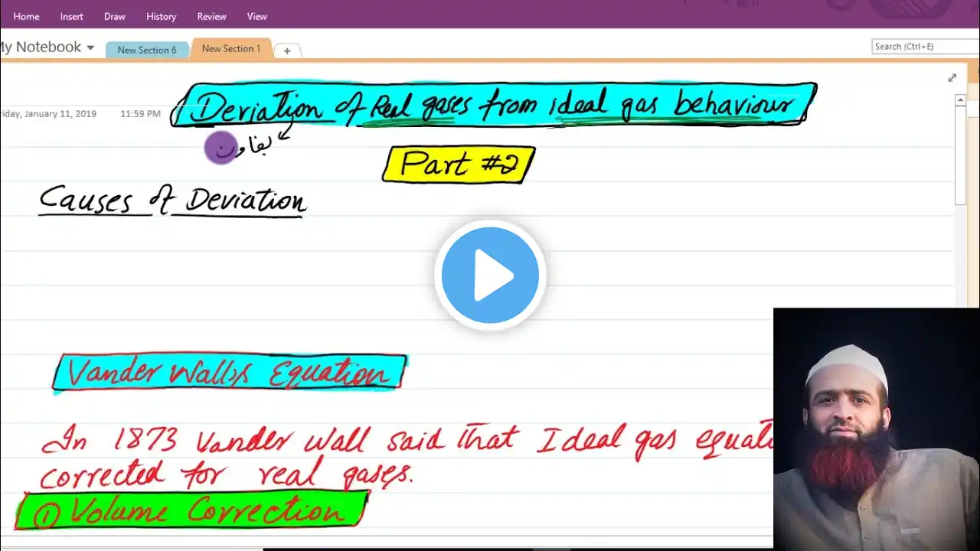Select the green Volume Correction heading
Image resolution: width=980 pixels, height=551 pixels.
coord(191,510)
